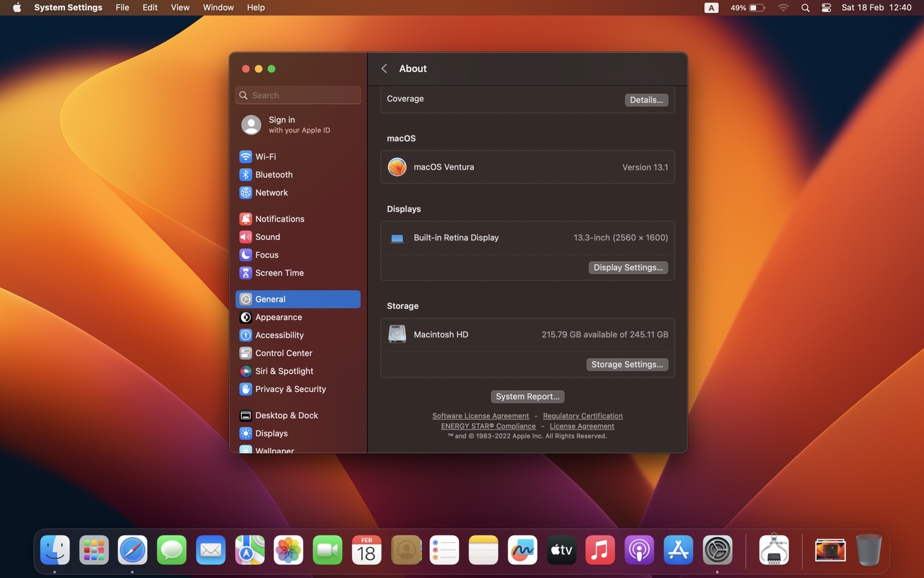The image size is (924, 578).
Task: Select Accessibility in the sidebar
Action: (x=279, y=335)
